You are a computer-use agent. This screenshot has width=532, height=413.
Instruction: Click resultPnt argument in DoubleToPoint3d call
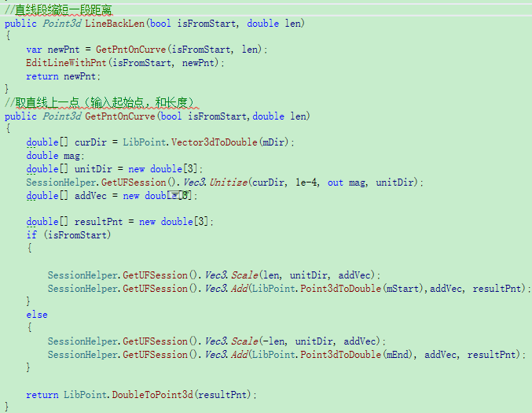click(222, 395)
